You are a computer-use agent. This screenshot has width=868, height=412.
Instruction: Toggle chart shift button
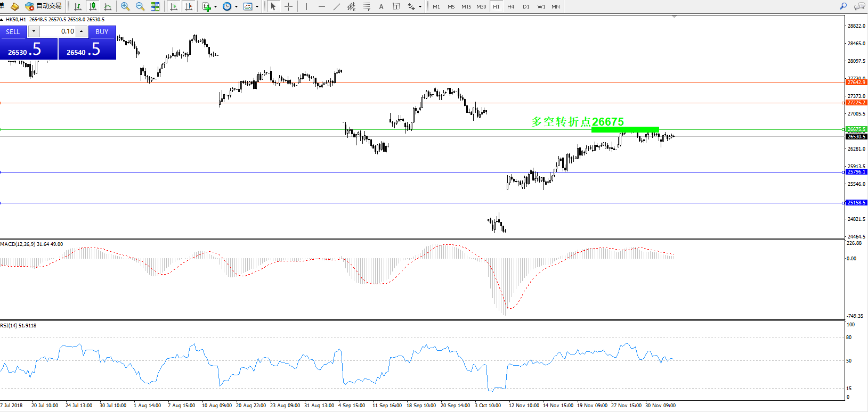click(188, 6)
